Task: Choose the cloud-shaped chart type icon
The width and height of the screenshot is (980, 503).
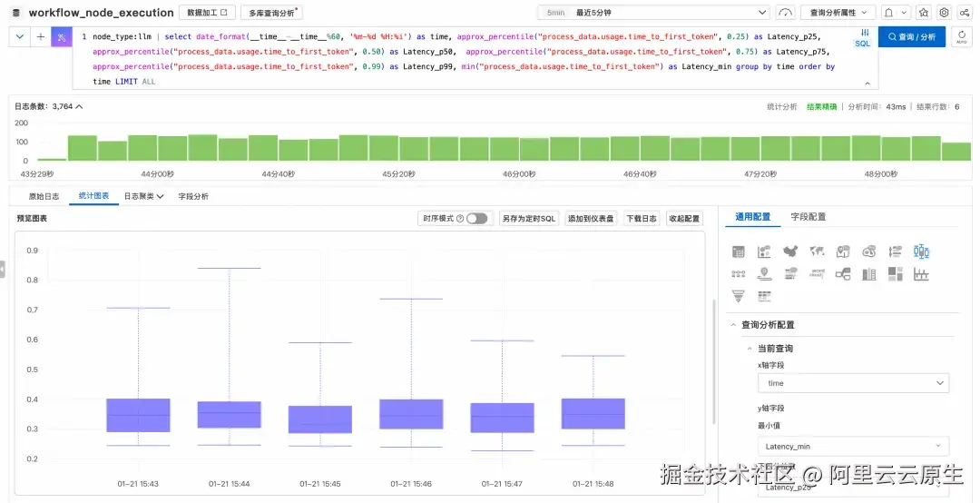Action: click(x=869, y=251)
